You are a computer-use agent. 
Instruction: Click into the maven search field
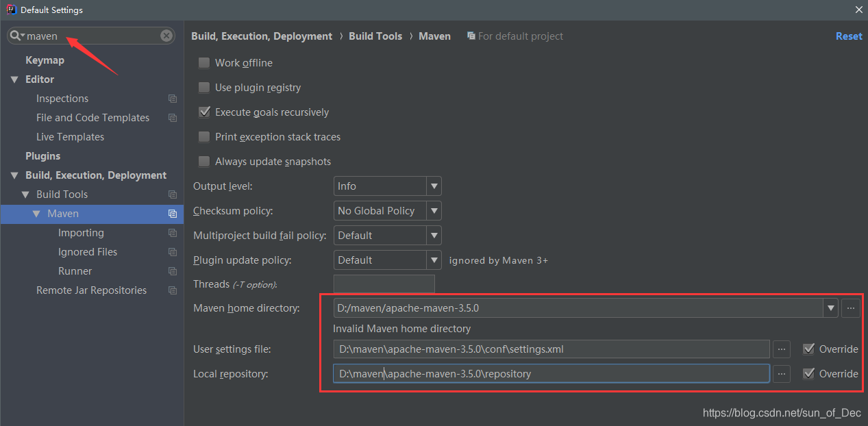[x=92, y=36]
